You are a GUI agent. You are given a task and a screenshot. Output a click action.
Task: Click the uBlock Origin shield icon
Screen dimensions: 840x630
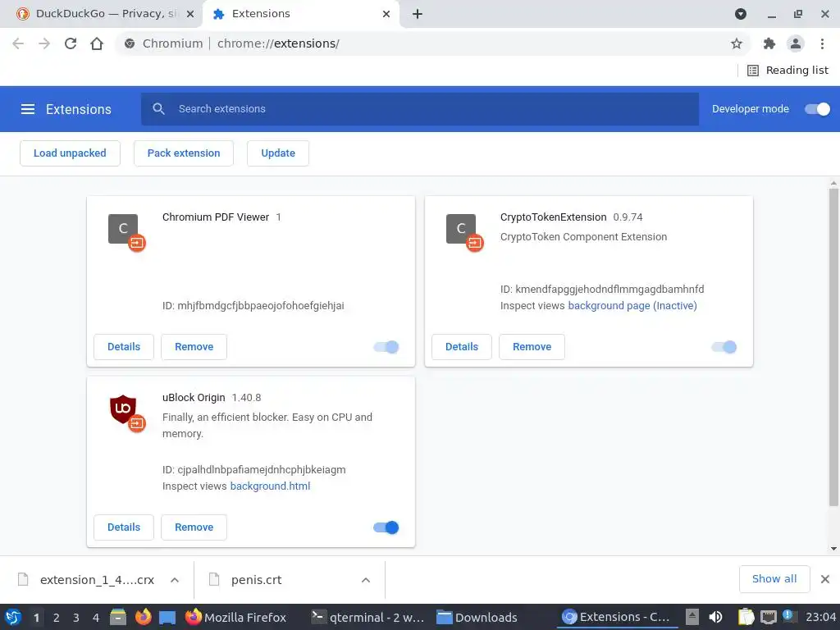(x=123, y=409)
